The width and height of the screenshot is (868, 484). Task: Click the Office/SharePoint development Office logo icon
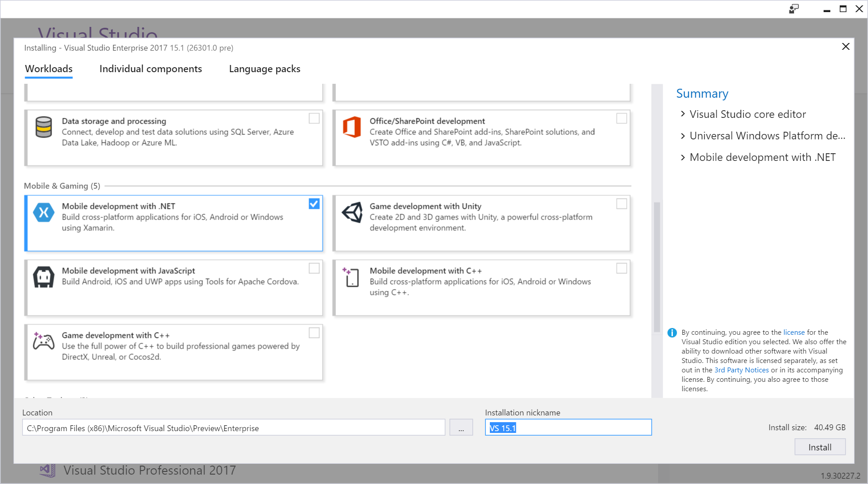click(x=352, y=127)
